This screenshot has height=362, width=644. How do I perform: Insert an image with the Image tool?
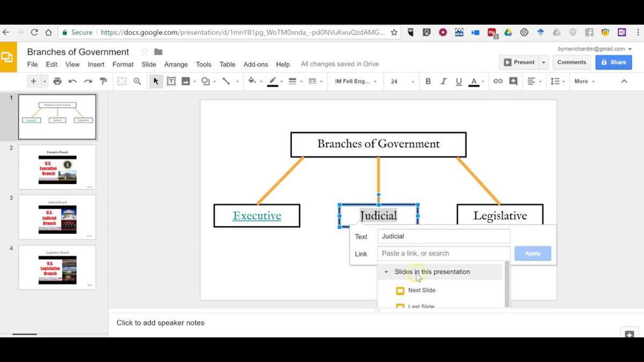[x=186, y=82]
